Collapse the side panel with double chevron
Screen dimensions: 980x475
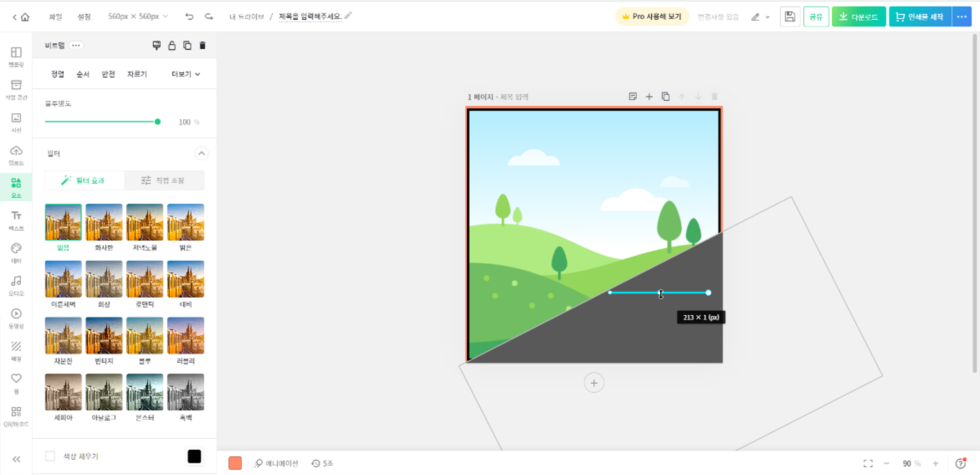tap(16, 460)
